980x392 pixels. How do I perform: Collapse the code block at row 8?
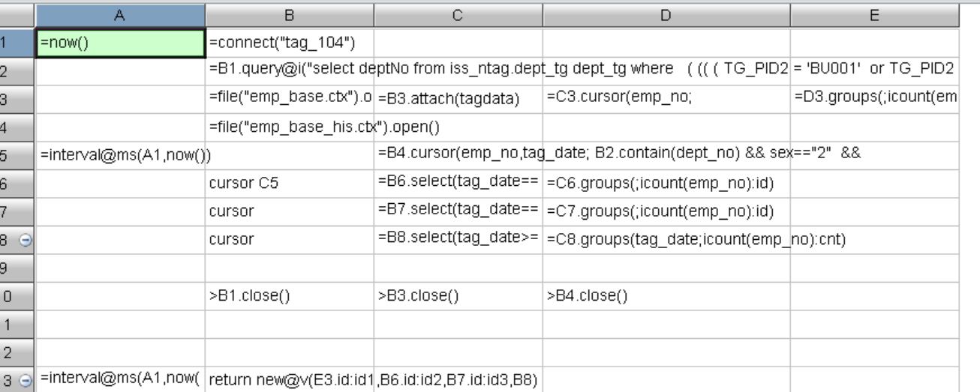pos(26,240)
